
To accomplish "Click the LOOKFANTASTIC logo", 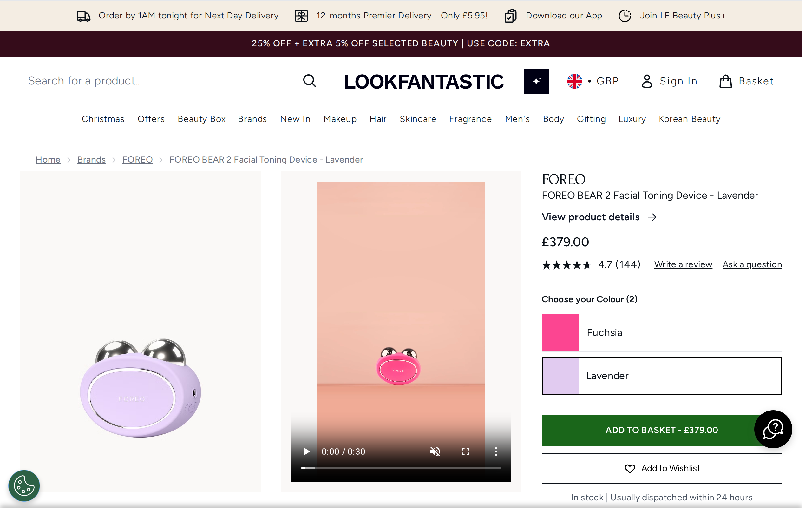I will pos(423,82).
